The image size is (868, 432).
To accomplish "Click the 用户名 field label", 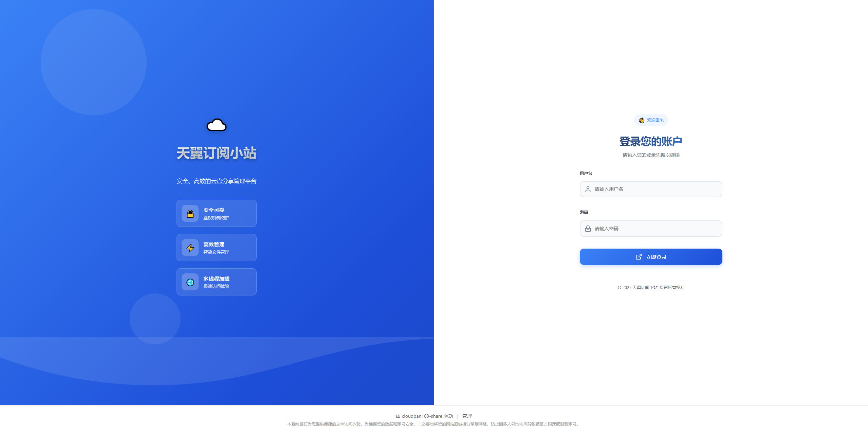I will coord(586,173).
